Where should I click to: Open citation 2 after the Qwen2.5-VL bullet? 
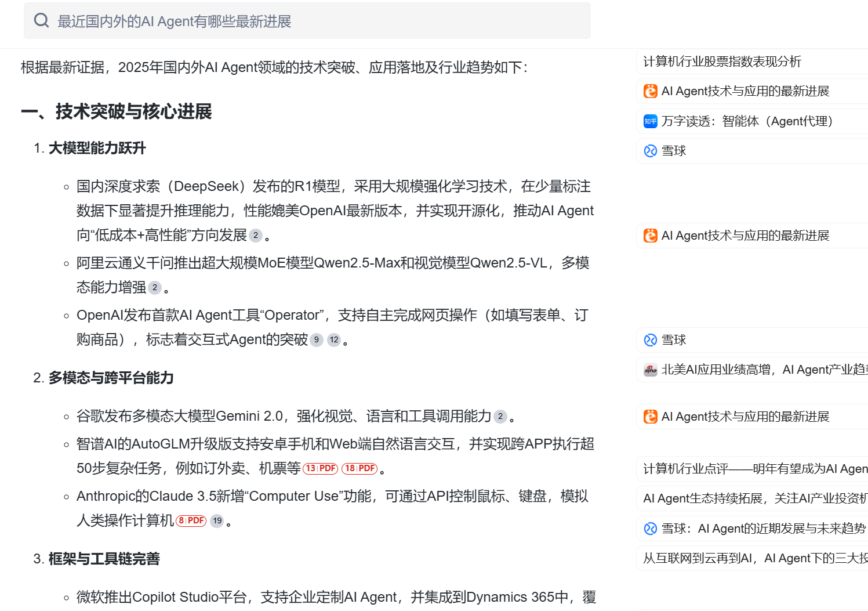point(155,287)
